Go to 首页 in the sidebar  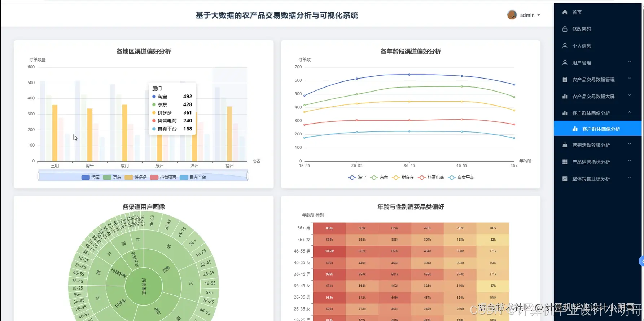click(x=577, y=12)
